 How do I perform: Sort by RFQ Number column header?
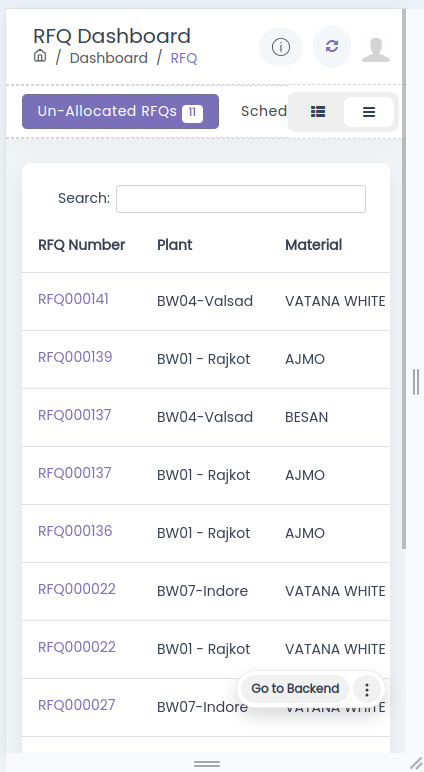coord(82,245)
